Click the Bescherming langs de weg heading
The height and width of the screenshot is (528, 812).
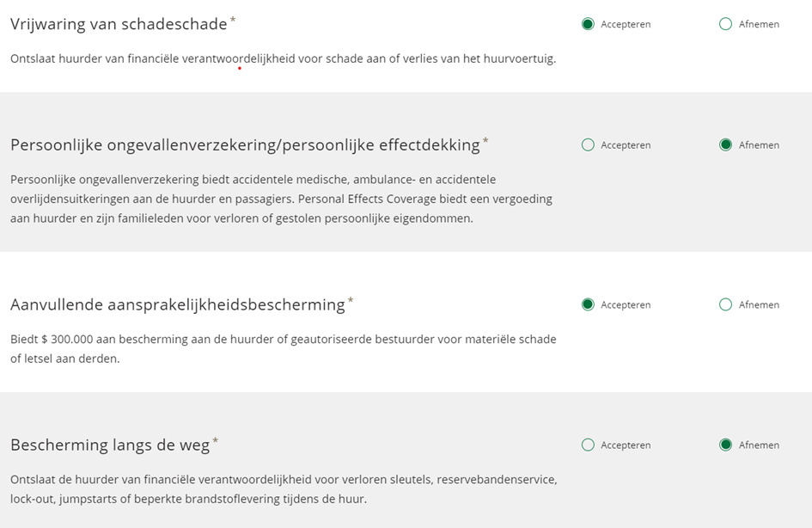(x=110, y=445)
